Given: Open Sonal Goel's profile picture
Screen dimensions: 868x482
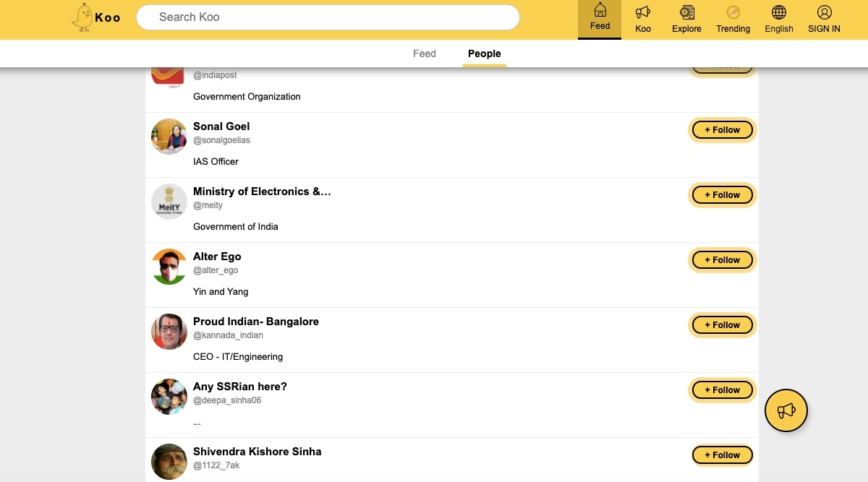Looking at the screenshot, I should [169, 136].
